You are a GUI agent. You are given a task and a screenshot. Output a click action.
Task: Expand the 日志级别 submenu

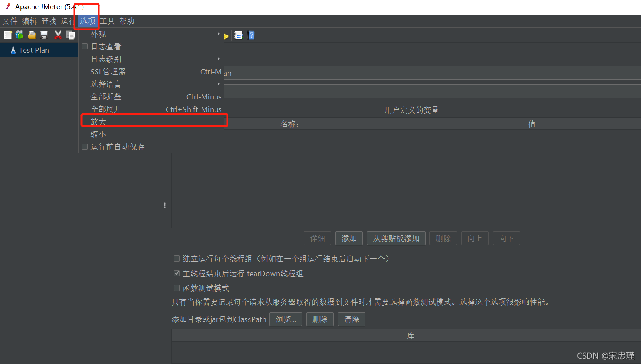tap(151, 59)
